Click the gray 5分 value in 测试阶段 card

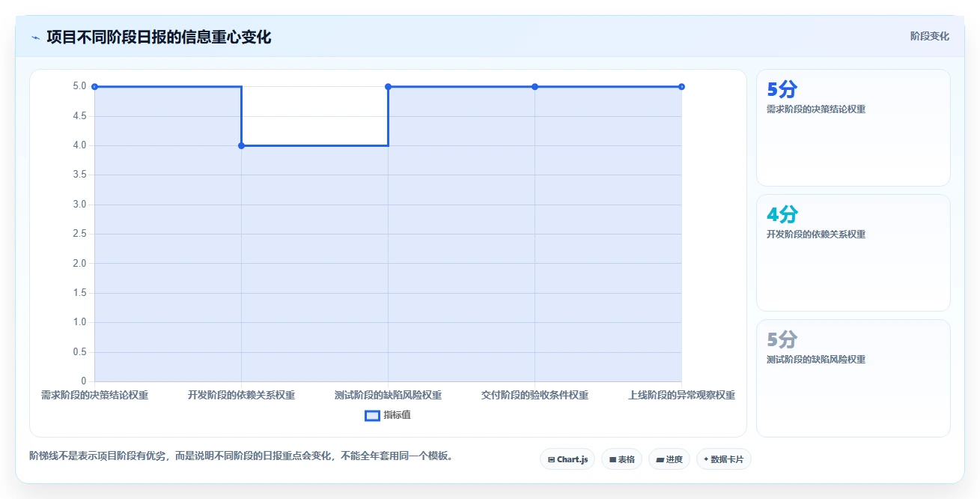pos(782,340)
